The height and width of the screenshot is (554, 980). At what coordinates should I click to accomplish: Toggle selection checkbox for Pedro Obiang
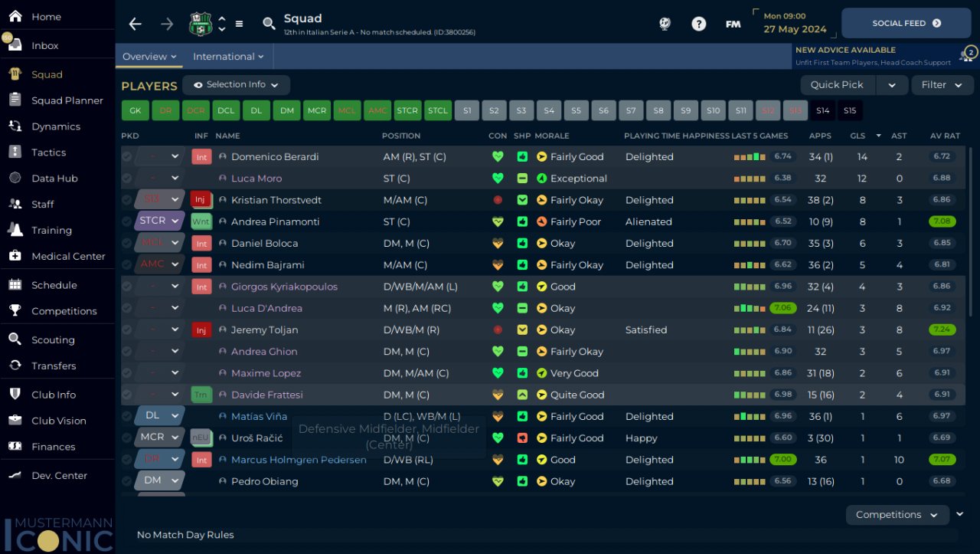126,482
